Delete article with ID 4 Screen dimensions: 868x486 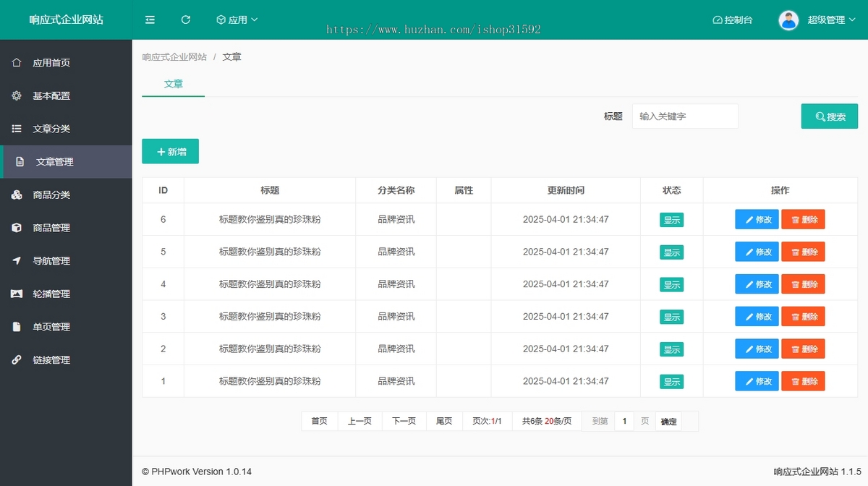click(803, 284)
